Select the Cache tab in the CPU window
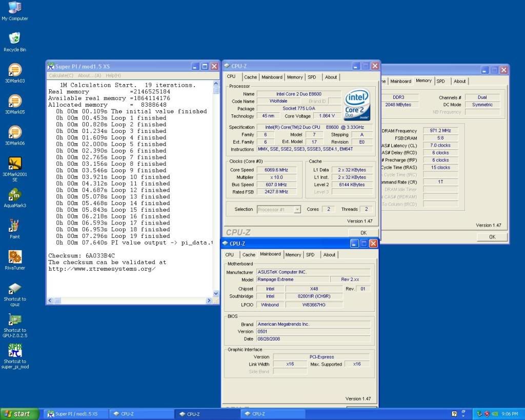The width and height of the screenshot is (525, 420). point(250,77)
